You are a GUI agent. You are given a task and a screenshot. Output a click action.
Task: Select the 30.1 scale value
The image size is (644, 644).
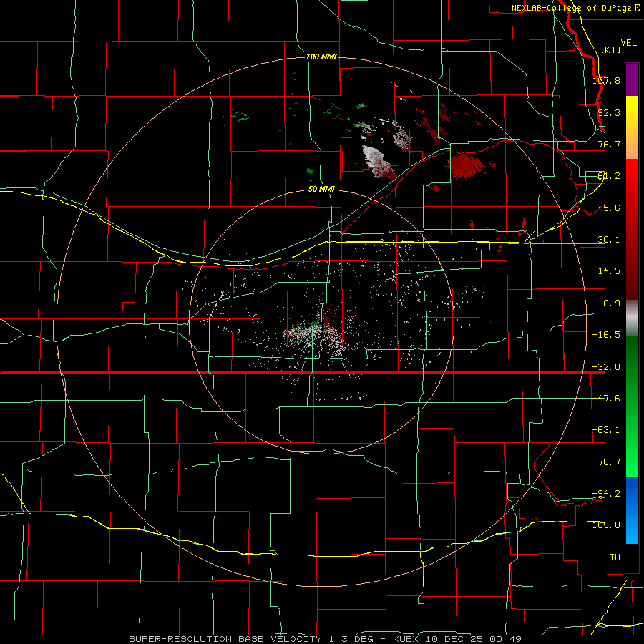coord(609,240)
